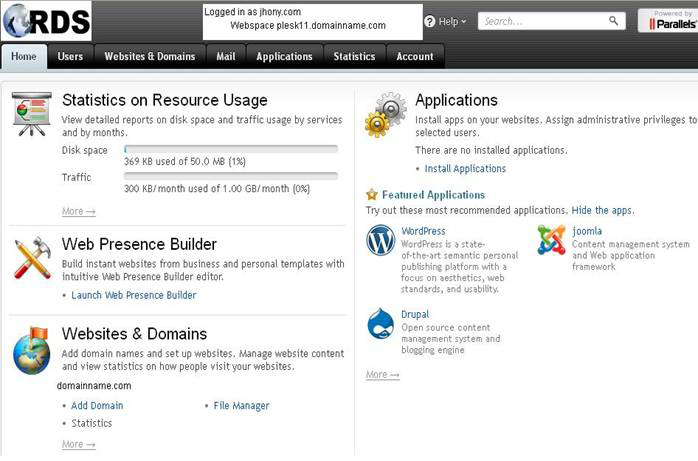Hide the apps link
The width and height of the screenshot is (698, 461).
click(602, 210)
